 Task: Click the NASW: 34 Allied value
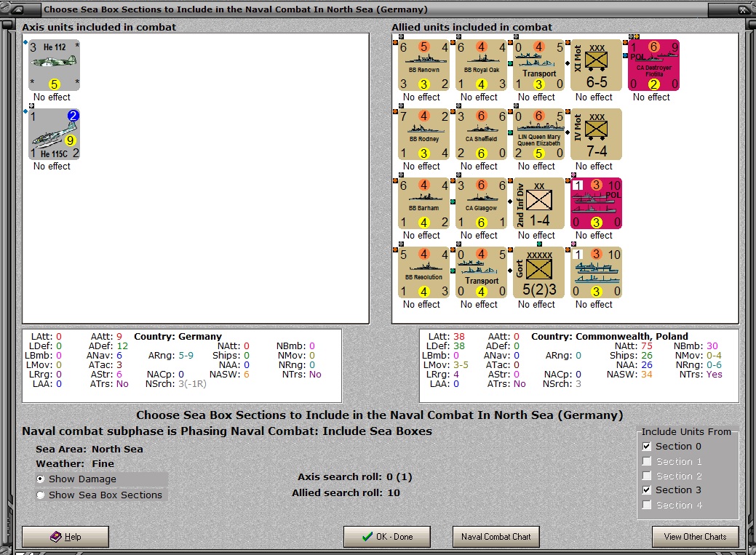[629, 374]
